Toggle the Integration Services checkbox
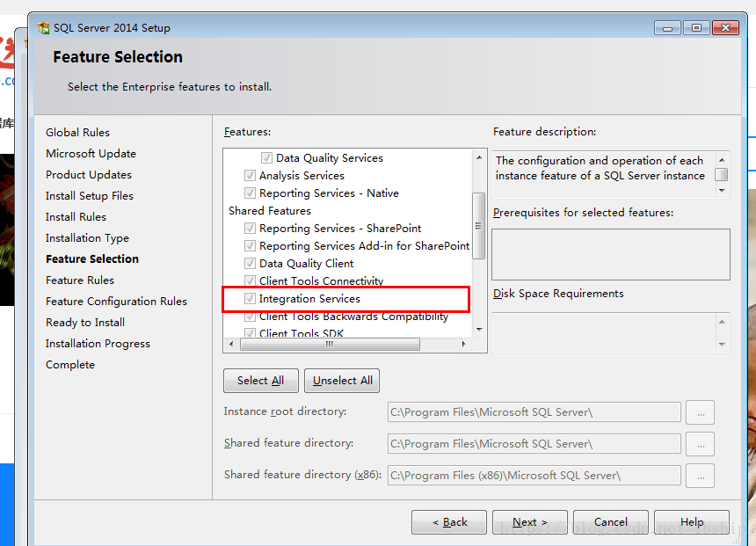The image size is (756, 546). coord(250,299)
